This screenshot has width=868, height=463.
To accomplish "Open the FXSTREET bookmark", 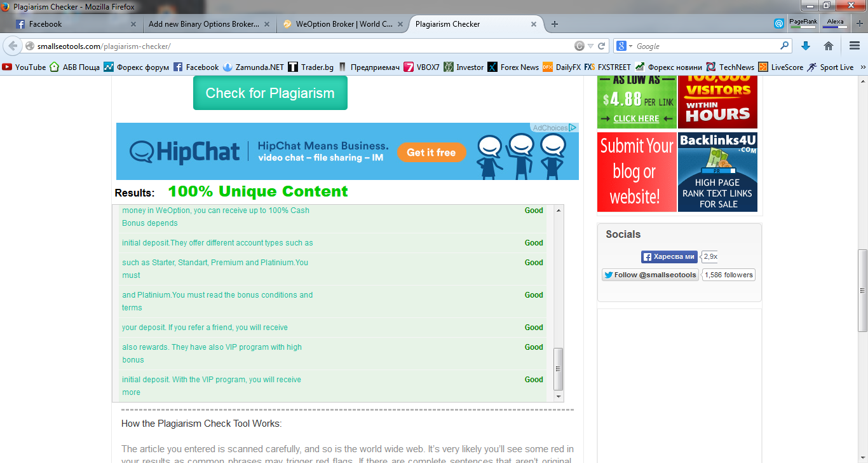I will point(608,67).
